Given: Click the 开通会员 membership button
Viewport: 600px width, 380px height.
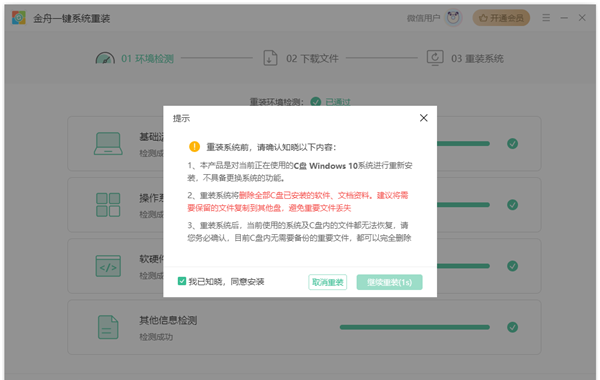Looking at the screenshot, I should (501, 18).
